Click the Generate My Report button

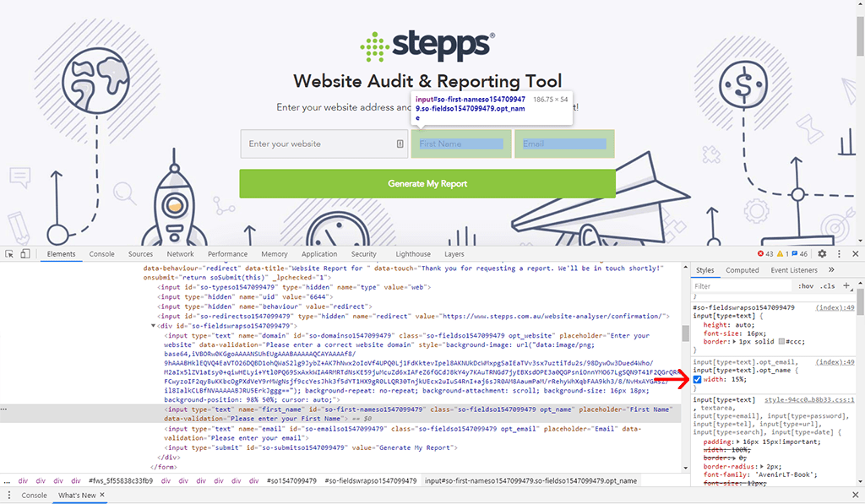[427, 184]
